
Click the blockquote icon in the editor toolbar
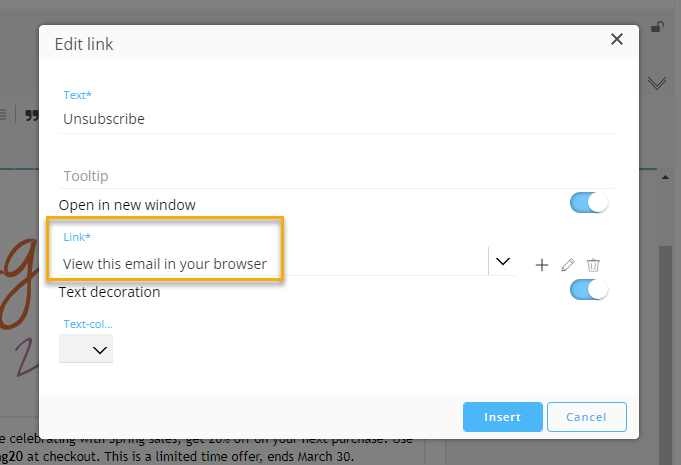[18, 114]
